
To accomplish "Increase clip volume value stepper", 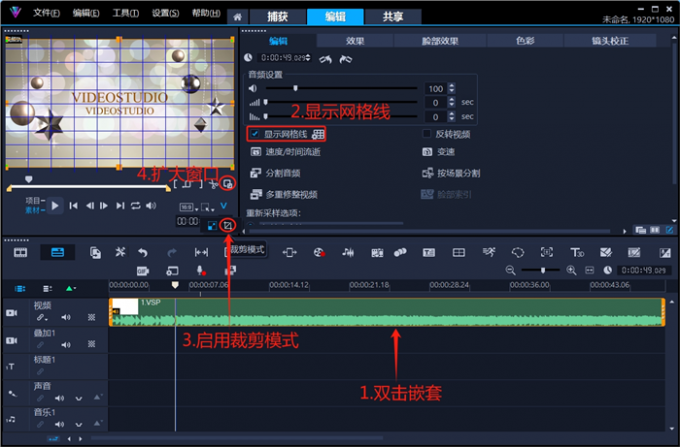I will pyautogui.click(x=452, y=86).
